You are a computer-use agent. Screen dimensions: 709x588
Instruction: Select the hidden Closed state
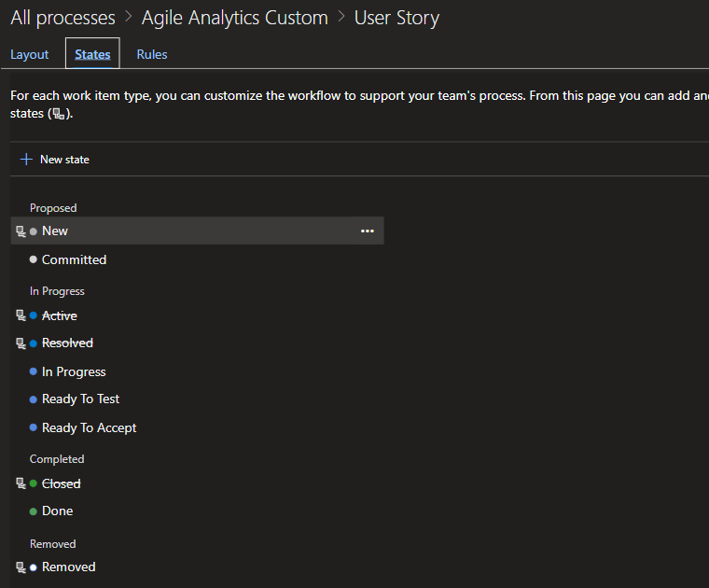point(61,484)
